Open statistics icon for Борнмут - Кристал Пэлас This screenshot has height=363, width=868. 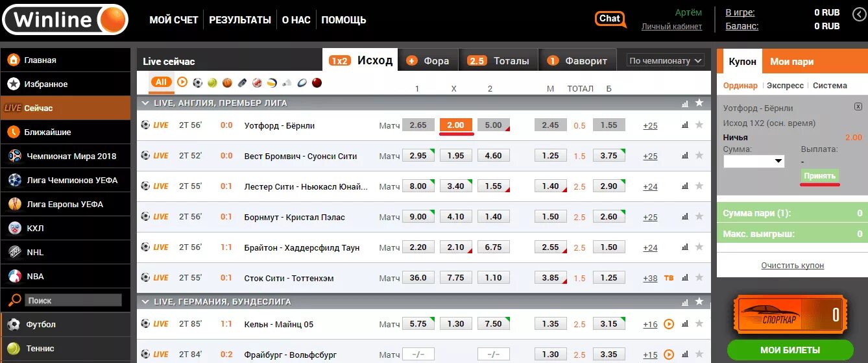[685, 217]
